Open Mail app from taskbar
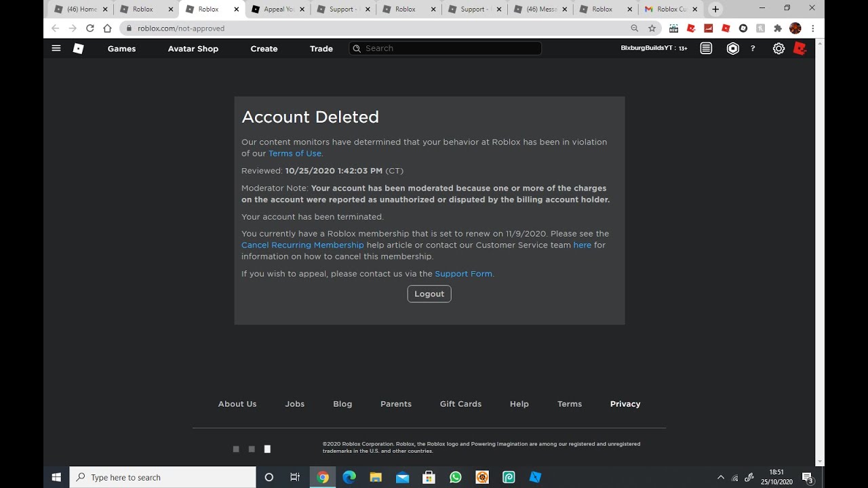The image size is (868, 488). coord(402,477)
